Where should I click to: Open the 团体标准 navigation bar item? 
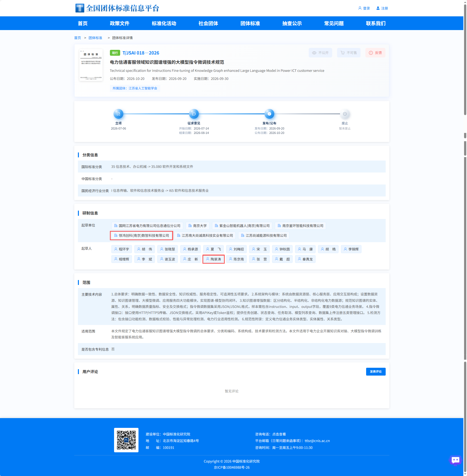(x=250, y=23)
